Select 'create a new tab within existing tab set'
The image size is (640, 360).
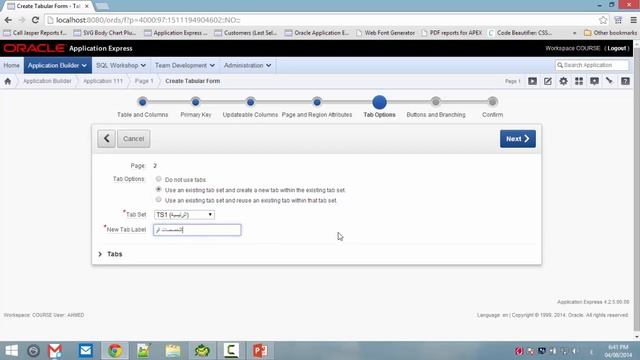click(158, 189)
